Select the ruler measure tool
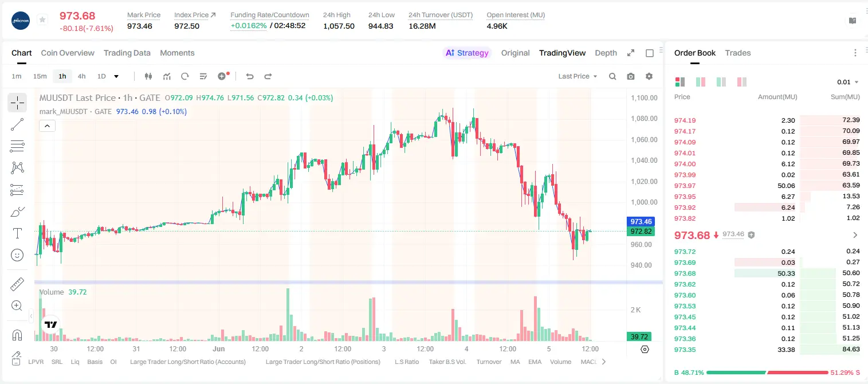The width and height of the screenshot is (868, 384). 17,284
